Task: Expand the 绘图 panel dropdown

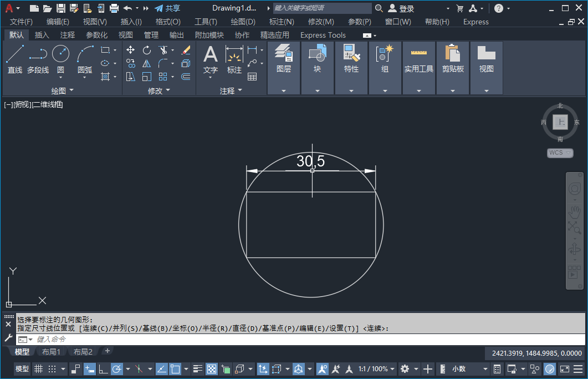Action: tap(71, 90)
